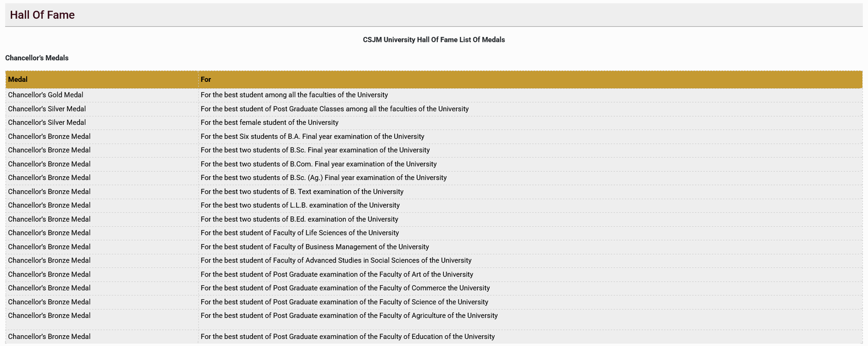Click the best female student description

(x=269, y=123)
